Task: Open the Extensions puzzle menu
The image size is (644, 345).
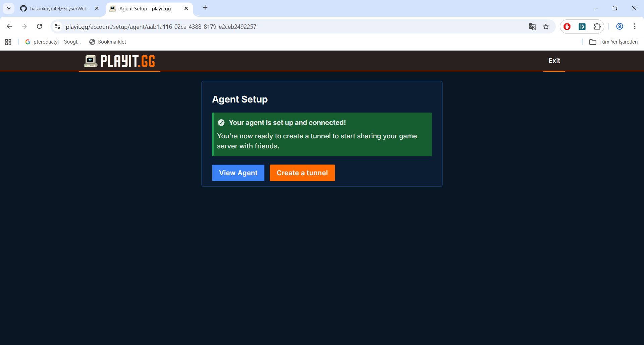Action: (597, 26)
